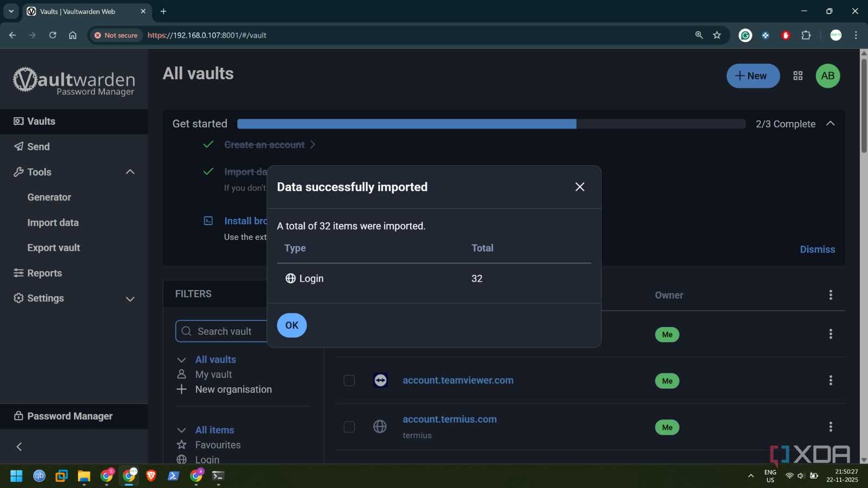
Task: Click the Install browser extension icon
Action: [x=208, y=221]
